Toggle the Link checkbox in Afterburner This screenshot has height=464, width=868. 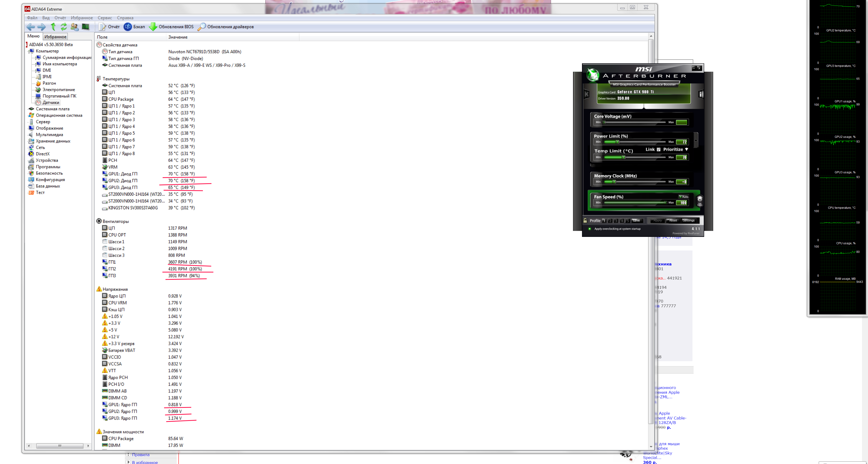658,149
